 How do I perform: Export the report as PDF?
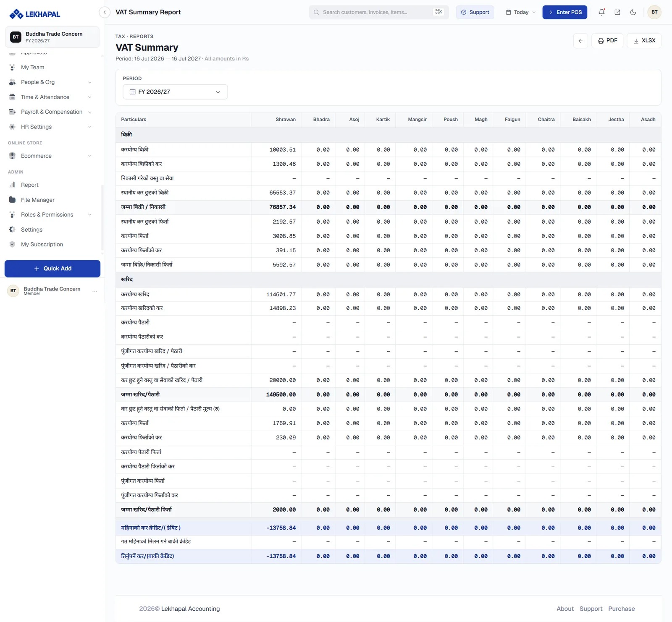pyautogui.click(x=607, y=41)
